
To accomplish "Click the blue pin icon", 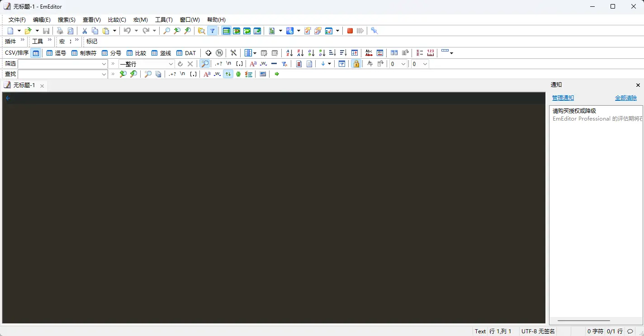I will 374,31.
